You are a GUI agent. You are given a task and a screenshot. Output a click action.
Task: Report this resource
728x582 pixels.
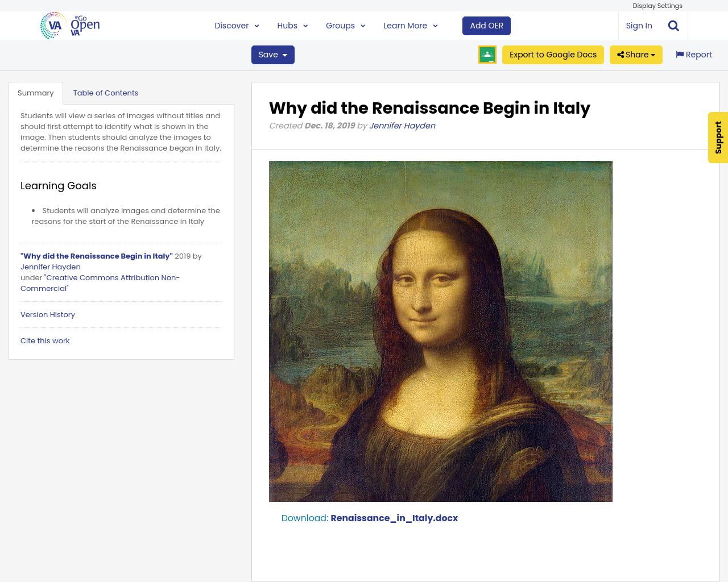coord(694,55)
